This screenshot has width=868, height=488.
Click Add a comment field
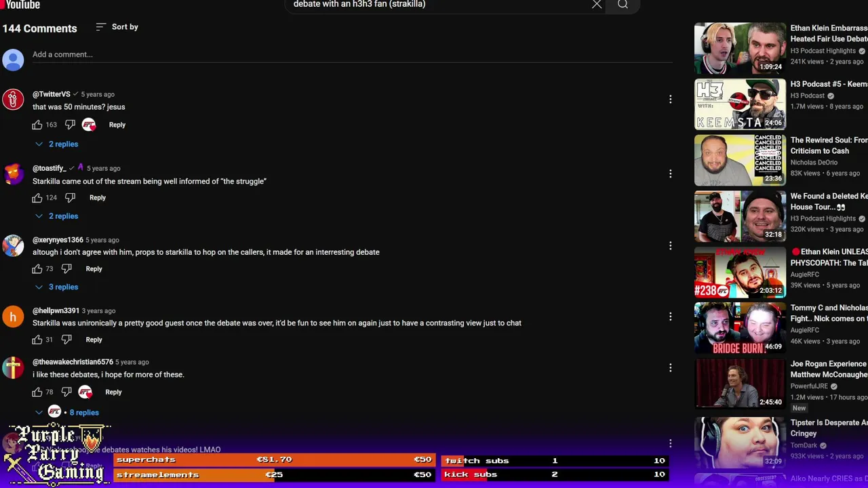[x=352, y=54]
